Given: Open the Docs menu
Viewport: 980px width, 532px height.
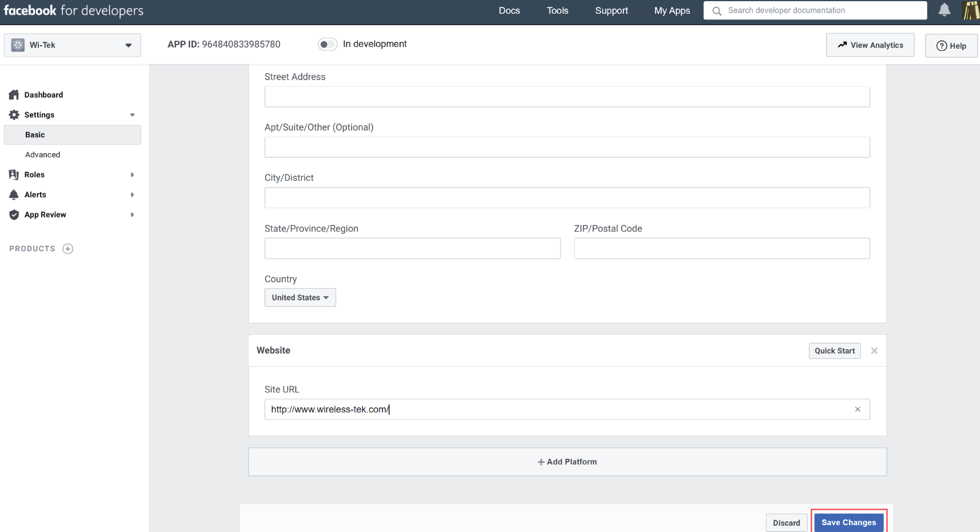Looking at the screenshot, I should [509, 10].
